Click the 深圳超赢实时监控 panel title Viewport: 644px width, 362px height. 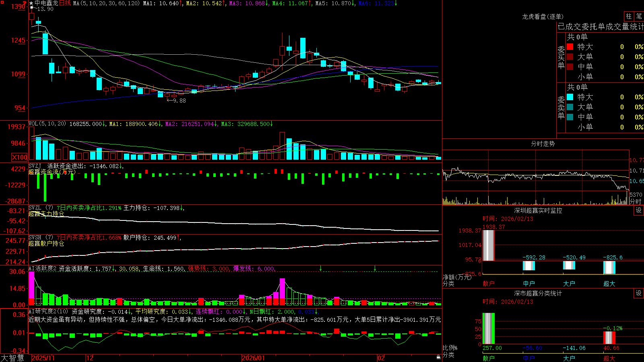538,210
